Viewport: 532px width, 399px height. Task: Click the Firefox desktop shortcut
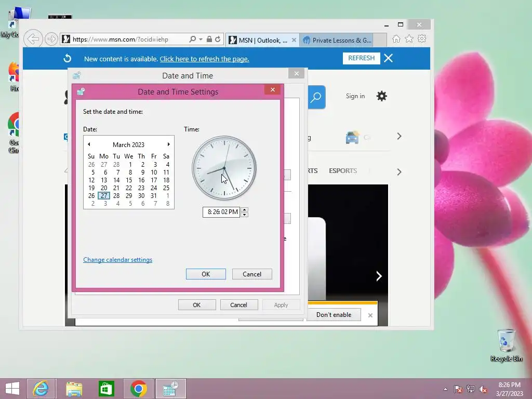(x=14, y=76)
